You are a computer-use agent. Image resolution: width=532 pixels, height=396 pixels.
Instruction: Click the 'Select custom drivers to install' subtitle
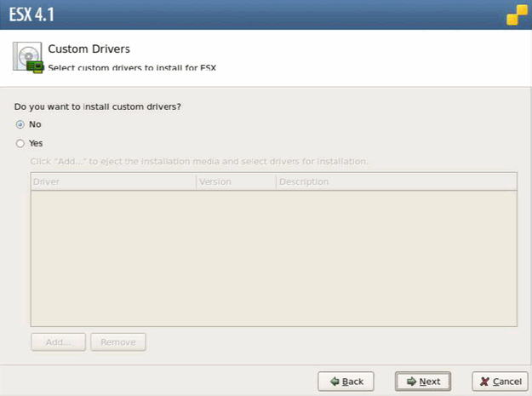131,66
